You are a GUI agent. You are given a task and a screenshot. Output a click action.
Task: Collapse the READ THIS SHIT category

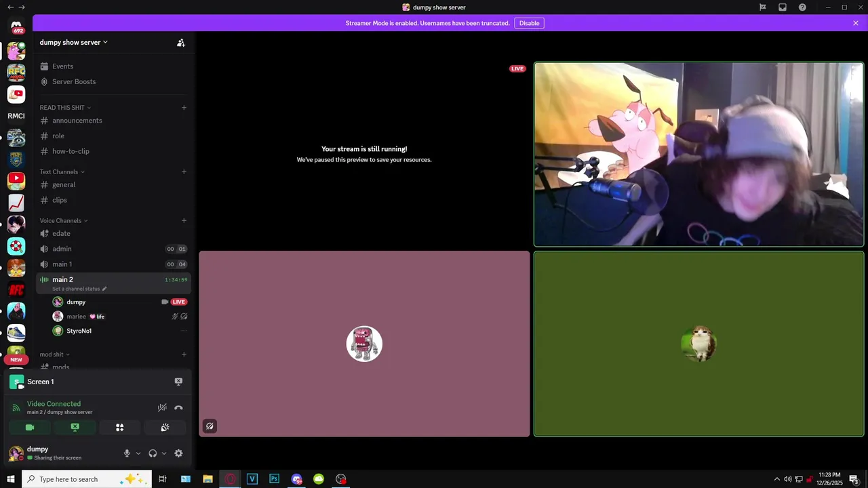[x=65, y=108]
